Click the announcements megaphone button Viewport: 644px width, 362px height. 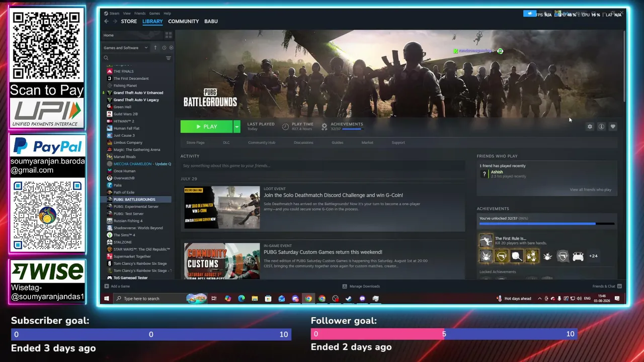pyautogui.click(x=530, y=14)
